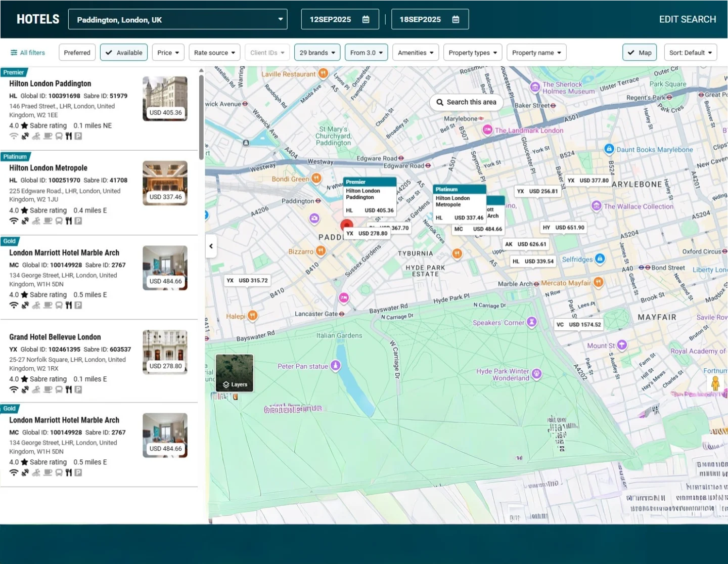Select the fitness dumbbell icon under Hilton London Metropole
The height and width of the screenshot is (564, 728).
pyautogui.click(x=25, y=221)
